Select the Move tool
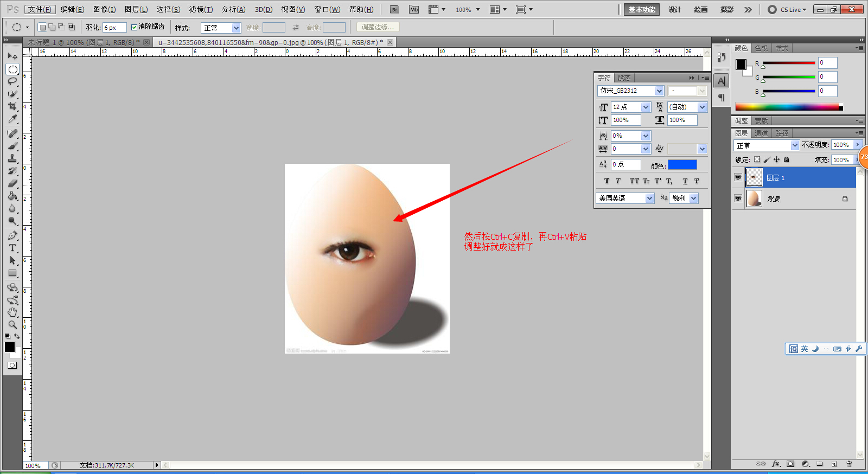This screenshot has width=868, height=474. point(12,56)
